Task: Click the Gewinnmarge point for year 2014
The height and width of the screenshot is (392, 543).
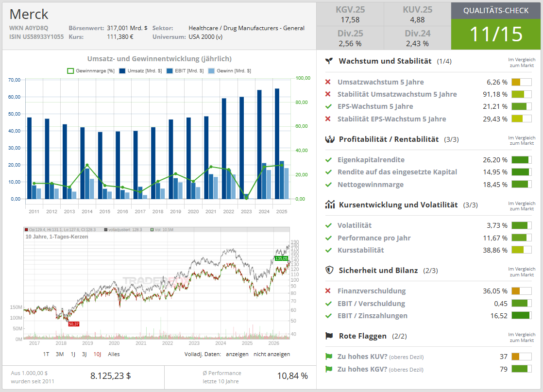Action: pyautogui.click(x=87, y=165)
